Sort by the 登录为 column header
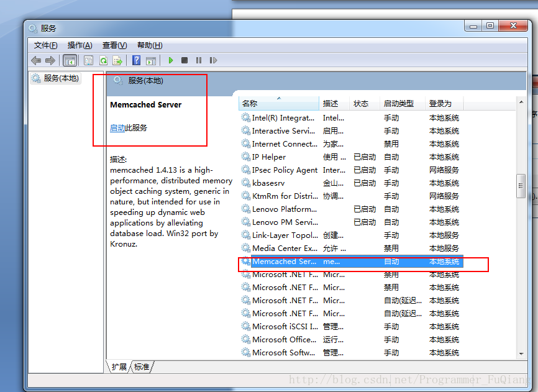The image size is (538, 392). click(444, 103)
